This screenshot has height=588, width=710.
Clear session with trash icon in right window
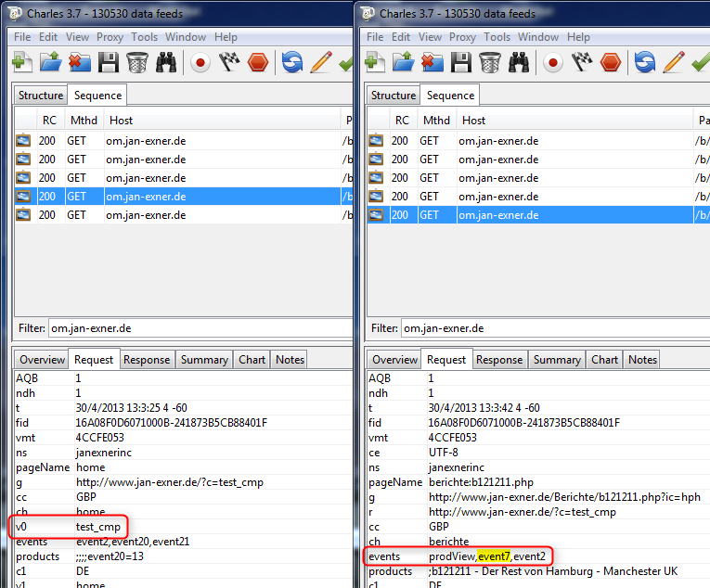490,62
